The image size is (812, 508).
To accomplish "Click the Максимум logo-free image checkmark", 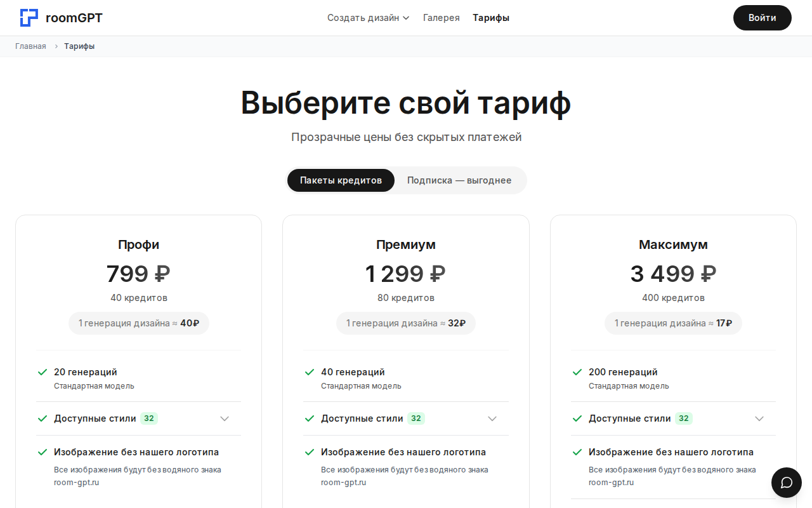I will point(577,452).
